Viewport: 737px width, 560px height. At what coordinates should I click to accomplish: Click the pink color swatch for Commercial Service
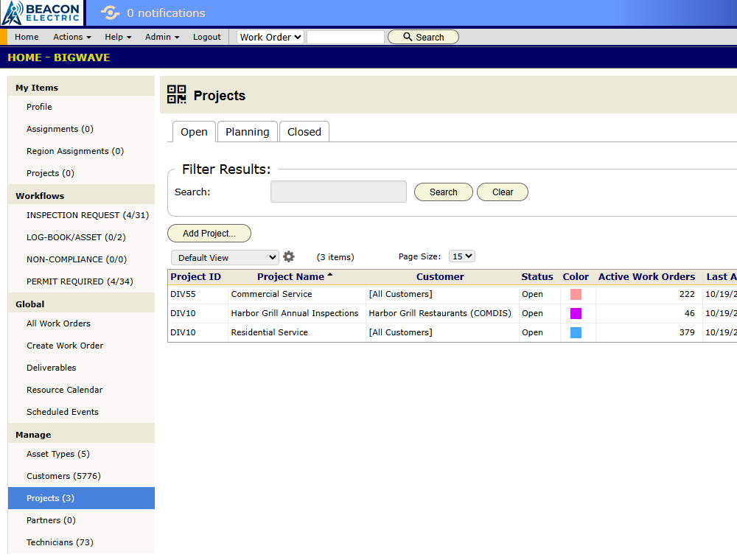[x=576, y=294]
